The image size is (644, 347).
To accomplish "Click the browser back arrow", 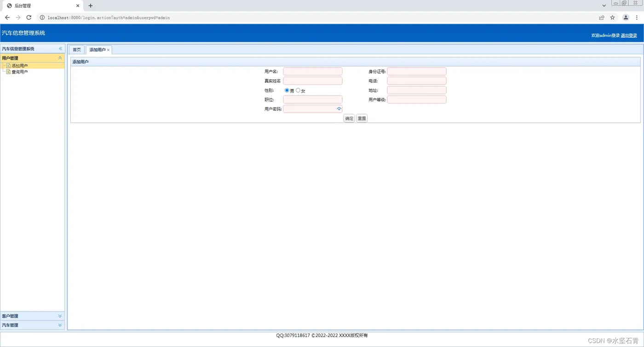I will point(7,17).
